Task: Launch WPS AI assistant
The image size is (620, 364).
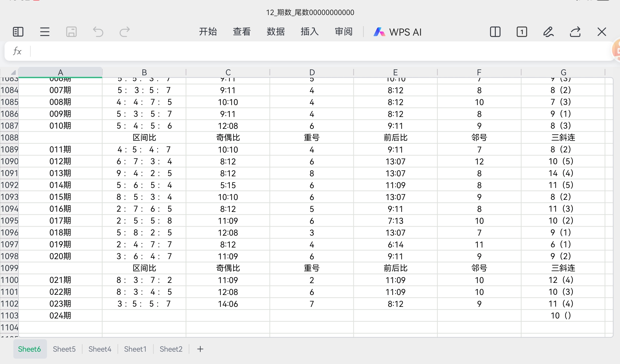Action: 397,32
